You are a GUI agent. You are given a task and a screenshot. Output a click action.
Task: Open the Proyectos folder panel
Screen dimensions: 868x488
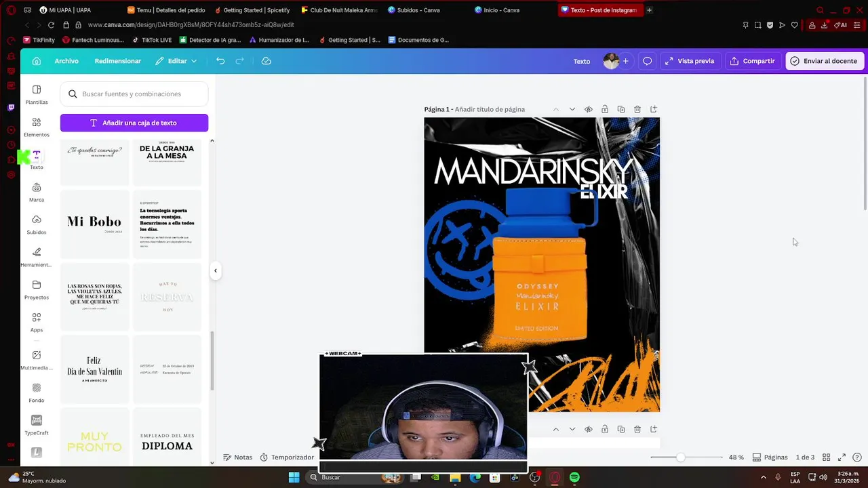tap(37, 289)
